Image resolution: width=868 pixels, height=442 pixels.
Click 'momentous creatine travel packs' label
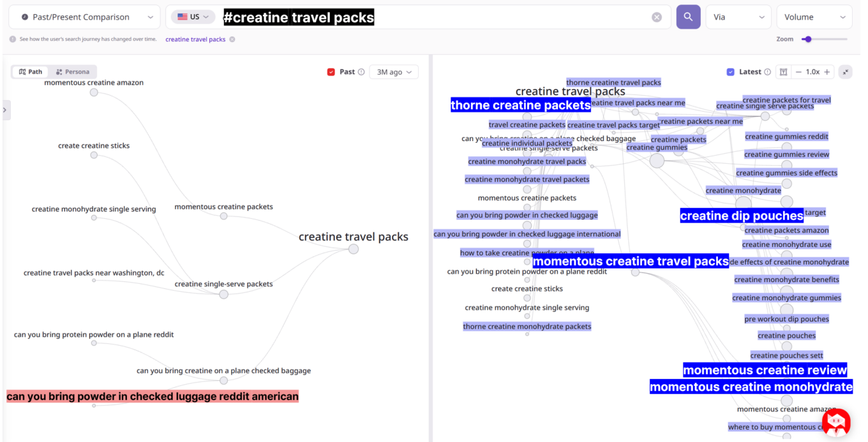(631, 262)
